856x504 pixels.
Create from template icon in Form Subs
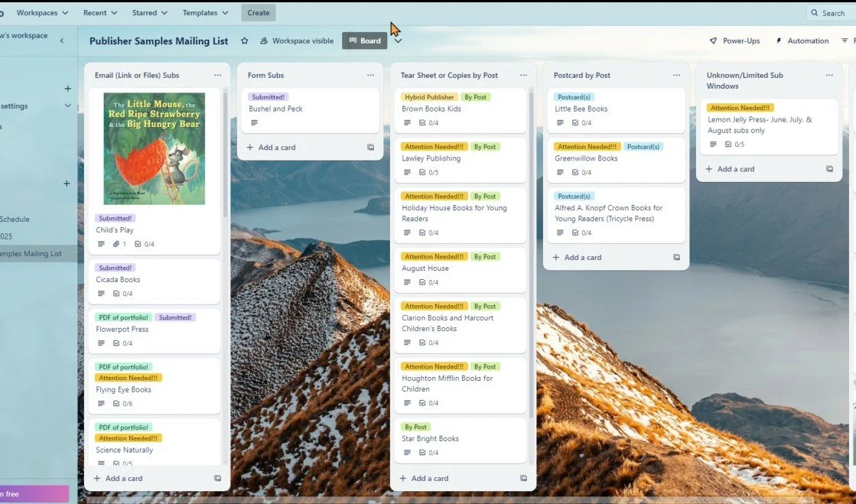point(371,148)
